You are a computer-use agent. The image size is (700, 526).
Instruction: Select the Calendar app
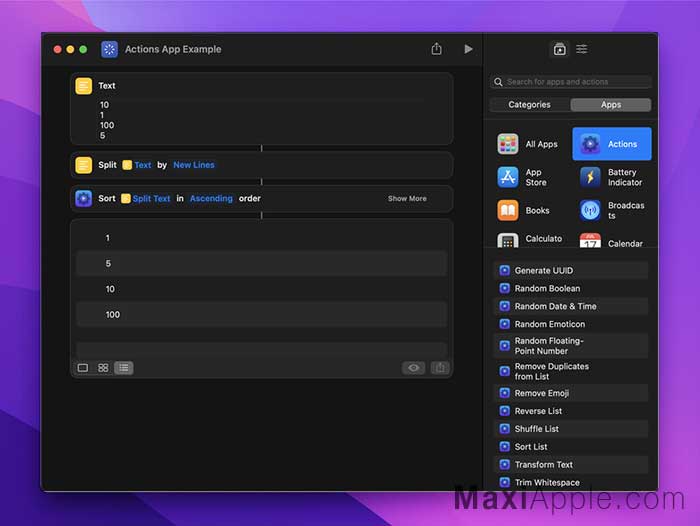click(x=612, y=241)
